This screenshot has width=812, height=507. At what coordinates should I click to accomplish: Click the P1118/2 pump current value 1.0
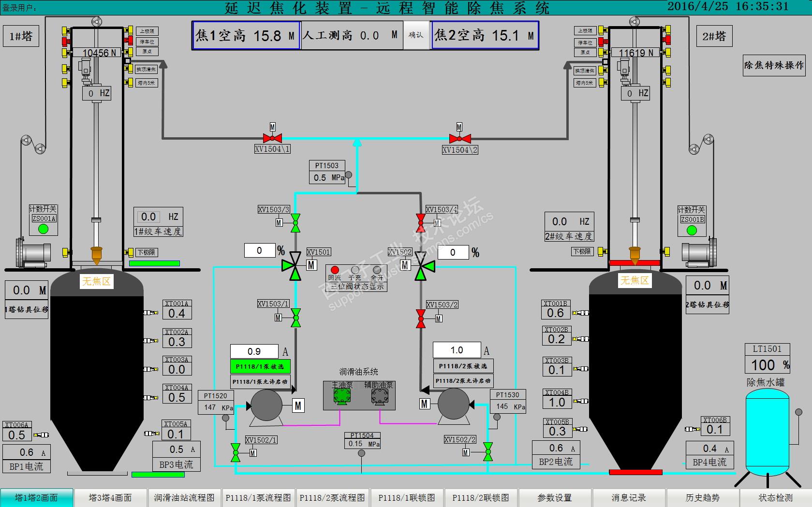pyautogui.click(x=457, y=350)
